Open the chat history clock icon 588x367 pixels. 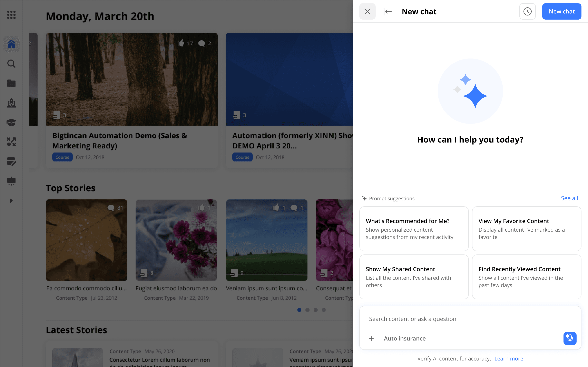tap(527, 11)
